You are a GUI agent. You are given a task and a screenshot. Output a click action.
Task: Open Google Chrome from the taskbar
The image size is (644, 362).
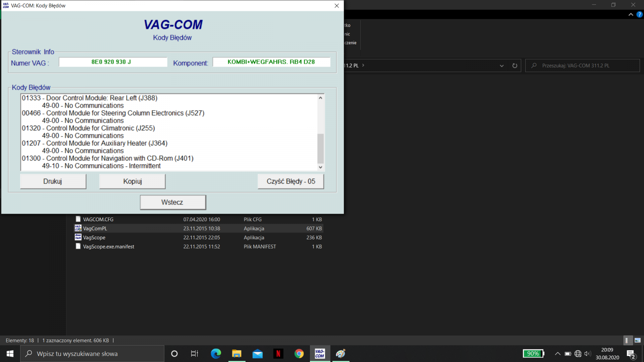(x=299, y=354)
